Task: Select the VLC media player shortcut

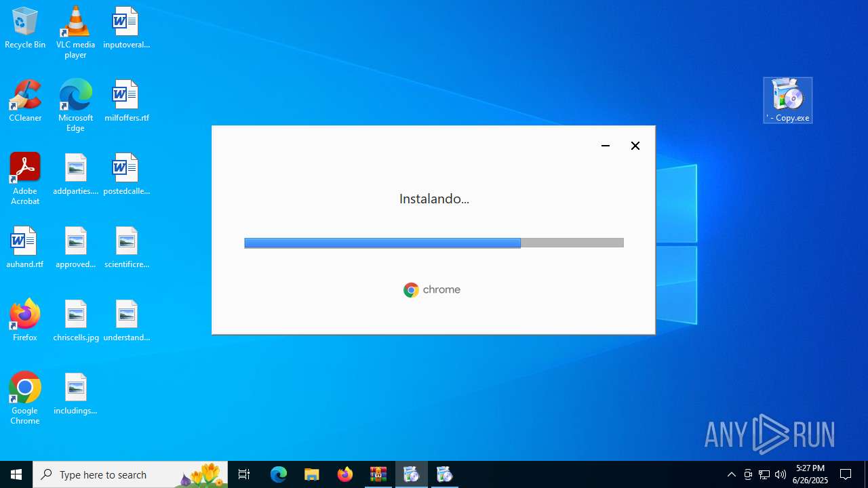Action: coord(75,32)
